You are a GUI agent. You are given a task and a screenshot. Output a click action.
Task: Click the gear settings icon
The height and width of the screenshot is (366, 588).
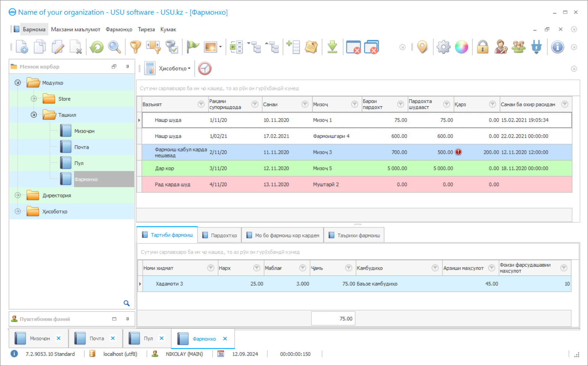click(443, 47)
